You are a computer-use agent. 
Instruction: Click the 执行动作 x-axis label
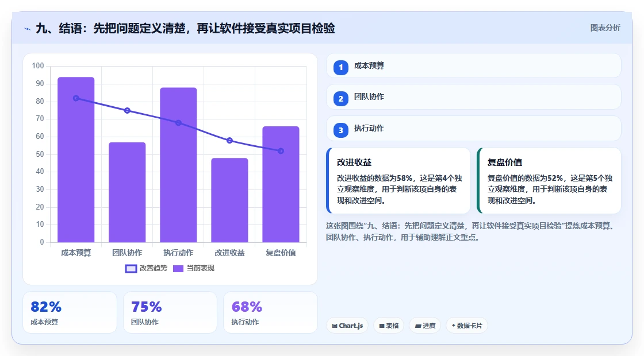coord(178,253)
